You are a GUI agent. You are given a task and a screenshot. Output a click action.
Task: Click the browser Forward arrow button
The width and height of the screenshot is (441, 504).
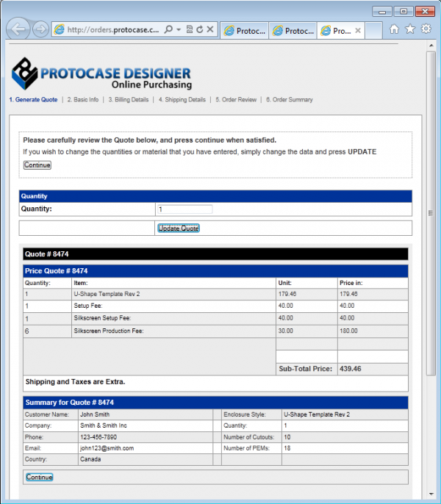pyautogui.click(x=41, y=30)
